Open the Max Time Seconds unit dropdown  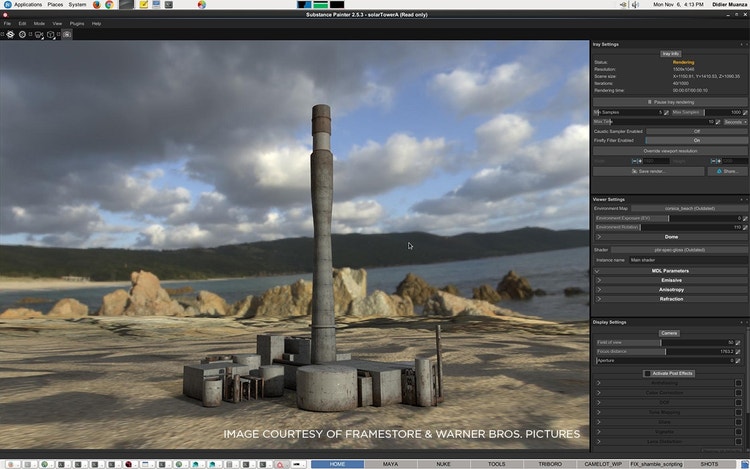coord(734,122)
